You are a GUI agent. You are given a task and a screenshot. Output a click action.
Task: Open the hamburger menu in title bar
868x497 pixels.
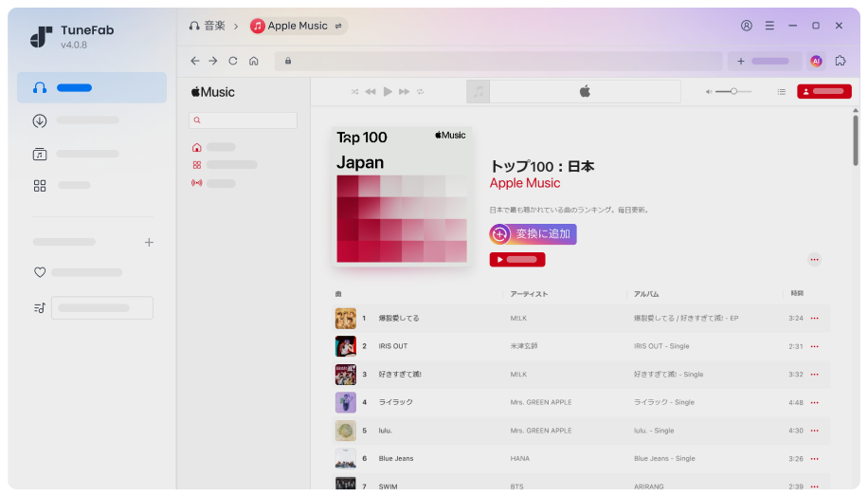tap(769, 26)
